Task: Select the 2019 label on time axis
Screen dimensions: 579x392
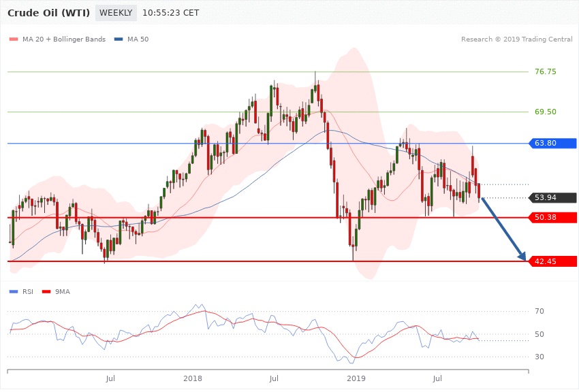Action: point(356,378)
